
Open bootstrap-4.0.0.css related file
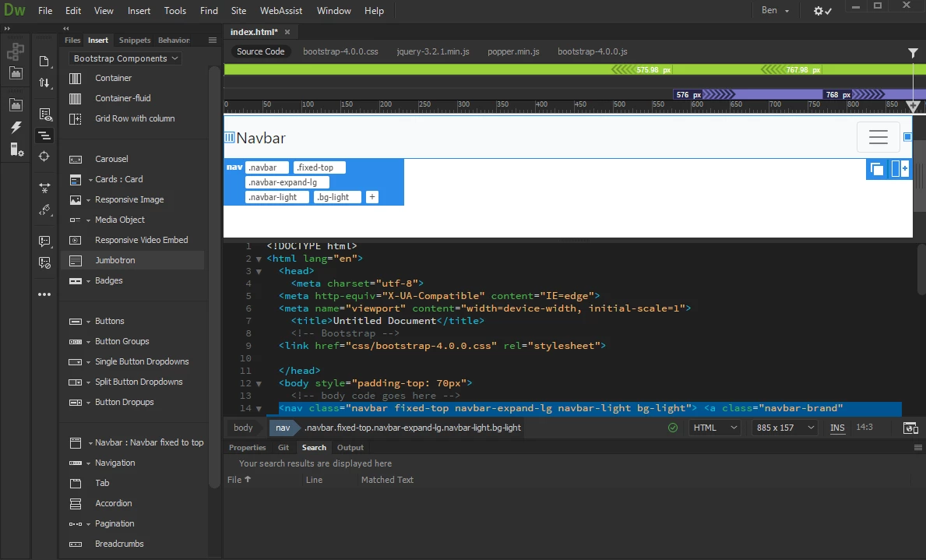click(x=341, y=51)
